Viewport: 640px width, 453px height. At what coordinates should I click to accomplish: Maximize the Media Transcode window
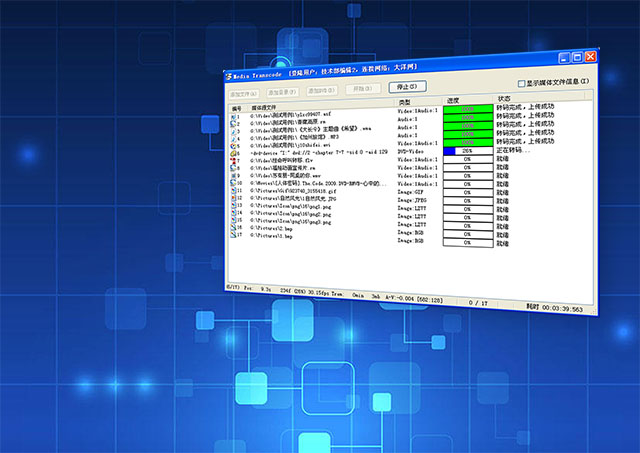click(x=577, y=57)
